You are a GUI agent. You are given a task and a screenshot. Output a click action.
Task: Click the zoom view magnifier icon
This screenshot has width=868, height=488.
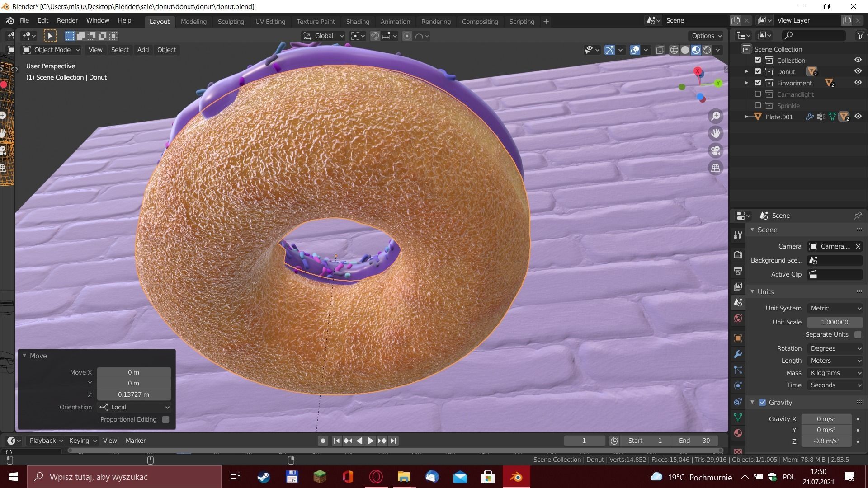click(716, 117)
